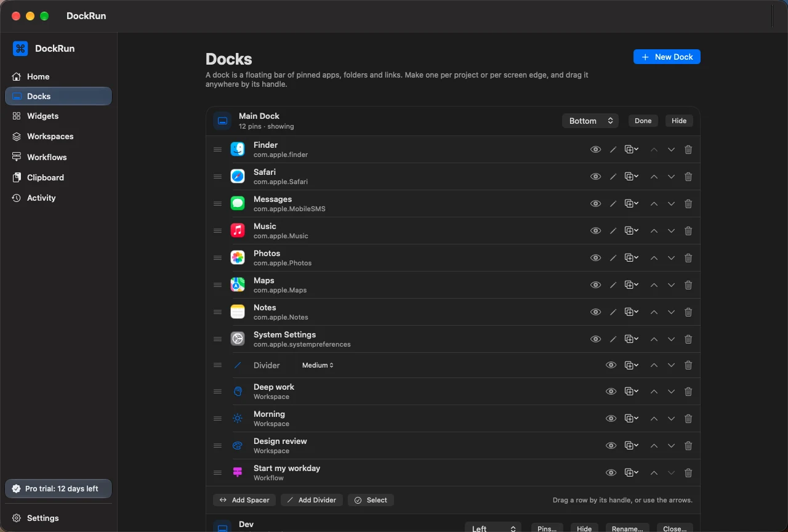Viewport: 788px width, 532px height.
Task: Grab the Finder row drag handle
Action: click(x=217, y=150)
